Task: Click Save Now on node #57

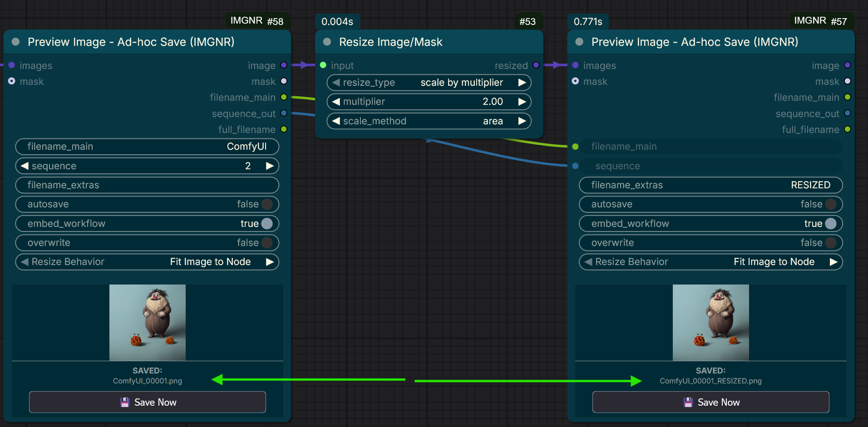Action: click(x=711, y=402)
